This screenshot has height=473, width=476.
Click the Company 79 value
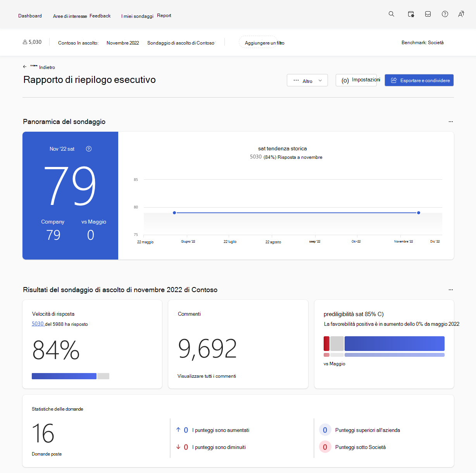(x=53, y=235)
